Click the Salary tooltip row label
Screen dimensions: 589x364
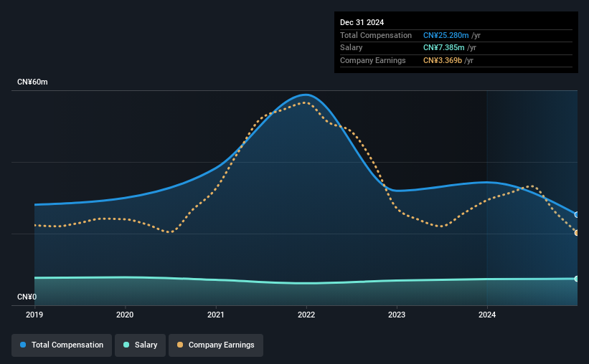click(x=352, y=48)
